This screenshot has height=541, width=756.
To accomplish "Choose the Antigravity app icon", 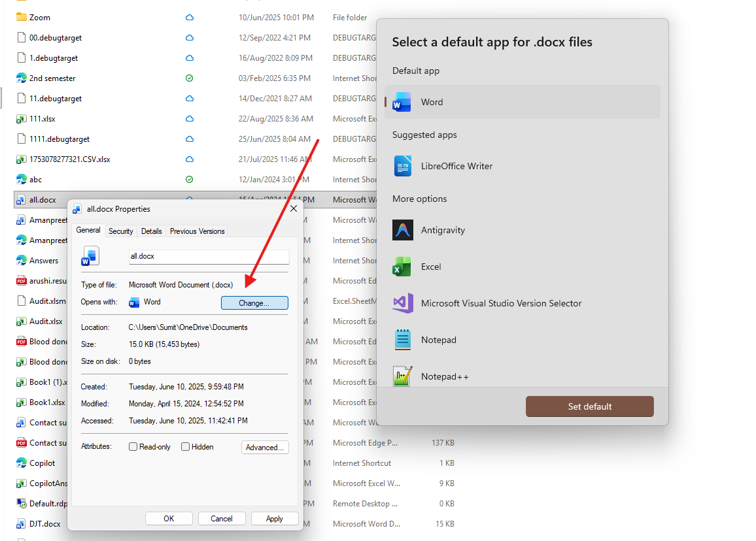I will pyautogui.click(x=403, y=230).
